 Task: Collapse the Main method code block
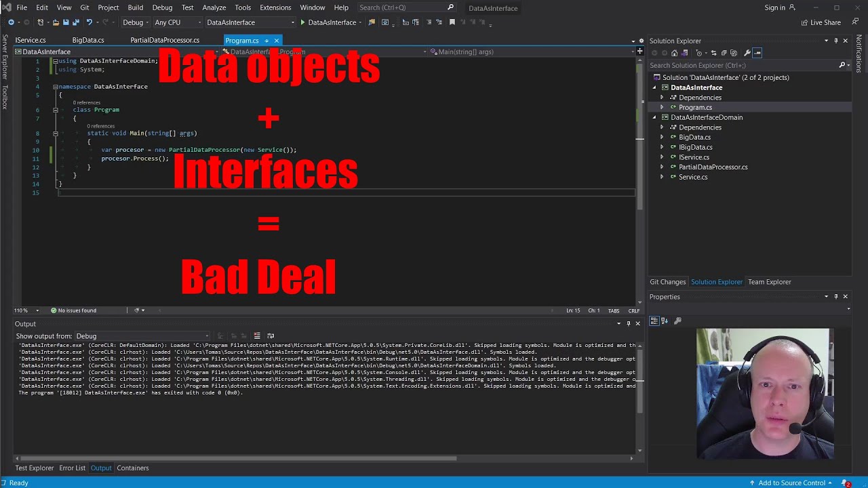click(56, 134)
